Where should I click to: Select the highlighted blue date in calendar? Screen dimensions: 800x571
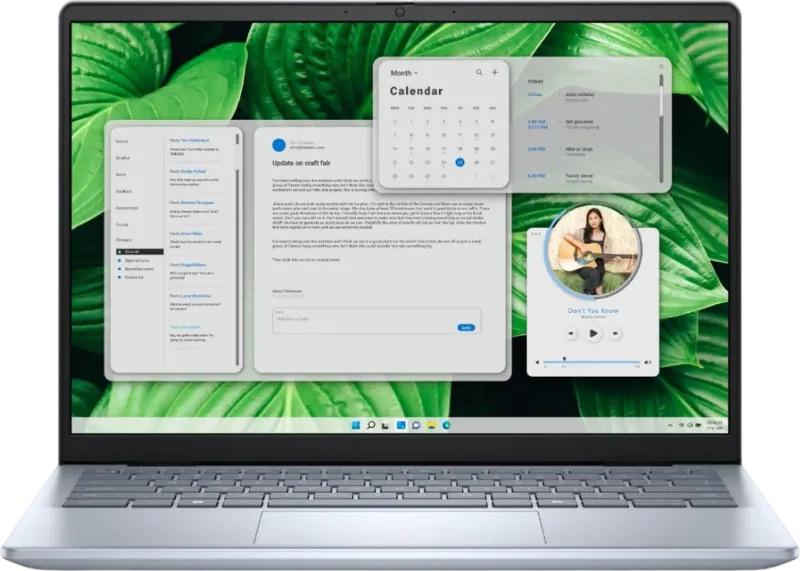pyautogui.click(x=460, y=162)
